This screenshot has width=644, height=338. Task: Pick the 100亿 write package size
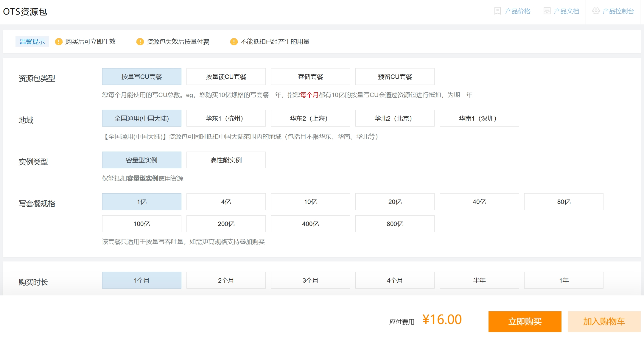[142, 224]
